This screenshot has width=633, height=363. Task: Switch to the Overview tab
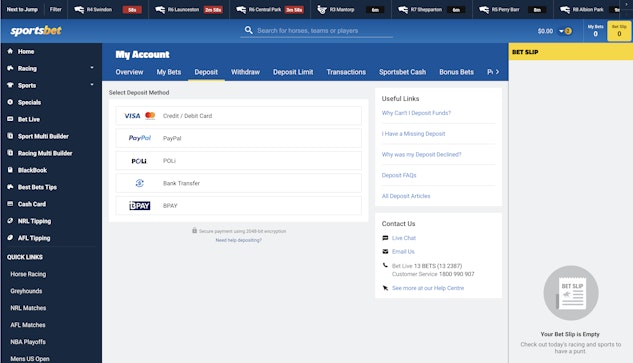129,72
